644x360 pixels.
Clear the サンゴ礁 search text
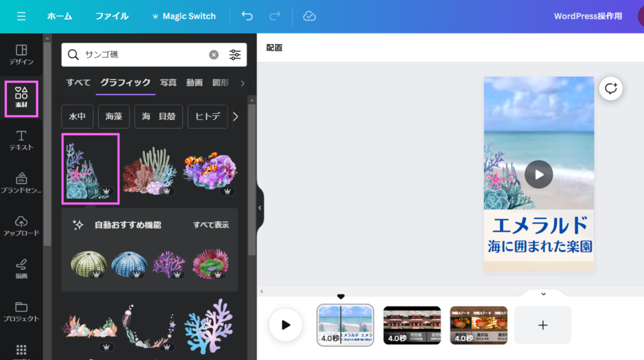[214, 55]
